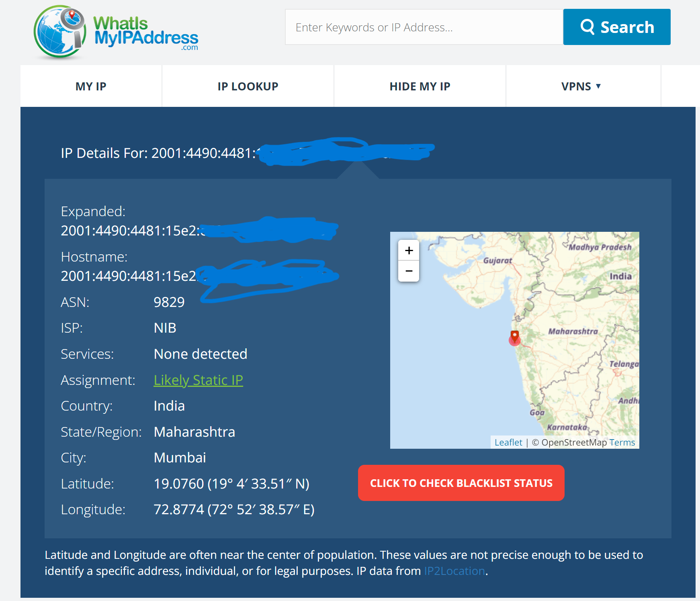This screenshot has height=601, width=700.
Task: Select the HIDE MY IP menu item
Action: click(420, 86)
